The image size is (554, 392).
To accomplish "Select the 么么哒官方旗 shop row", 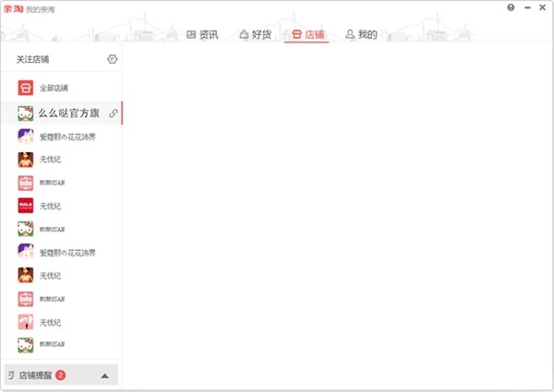I will click(x=62, y=113).
